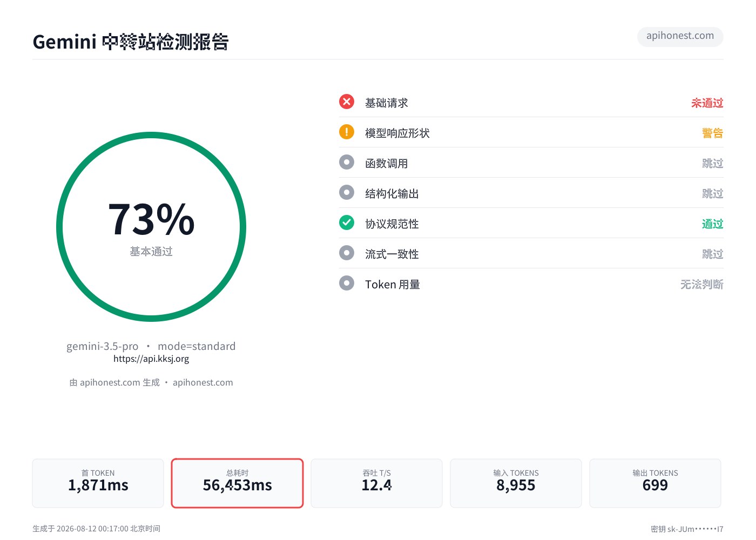Viewport: 756px width, 540px height.
Task: Click the red failed icon beside 基础请求
Action: pyautogui.click(x=347, y=102)
